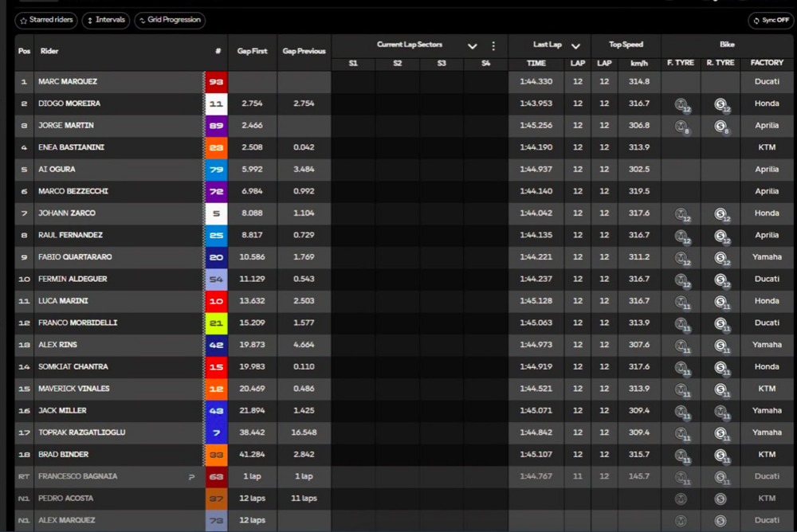Image resolution: width=797 pixels, height=532 pixels.
Task: Click Franco Morbidelli's rear tyre icon
Action: click(x=720, y=323)
